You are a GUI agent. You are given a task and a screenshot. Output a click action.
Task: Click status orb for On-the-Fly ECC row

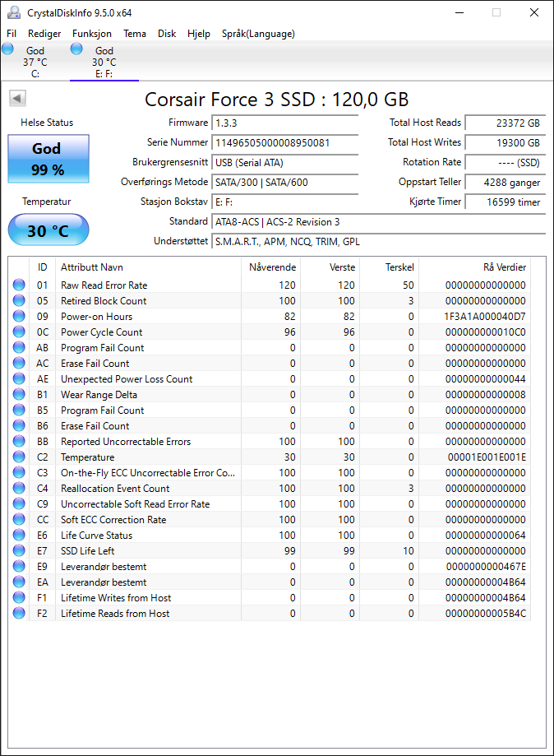tap(19, 472)
